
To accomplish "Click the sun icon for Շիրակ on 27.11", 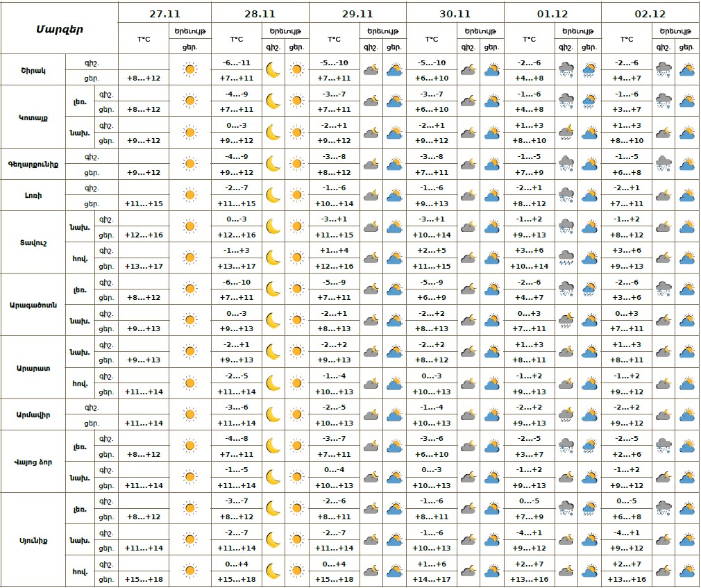I will tap(189, 69).
